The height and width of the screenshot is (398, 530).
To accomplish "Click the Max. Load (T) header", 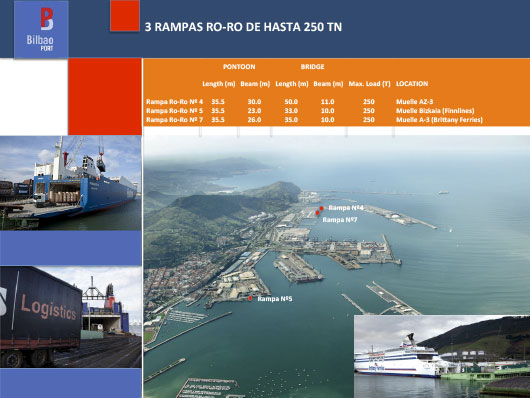I will pos(369,84).
